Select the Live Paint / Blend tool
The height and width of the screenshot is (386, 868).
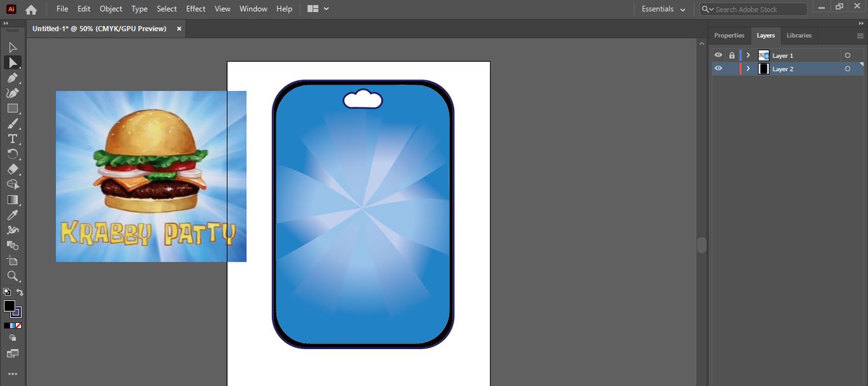(13, 246)
